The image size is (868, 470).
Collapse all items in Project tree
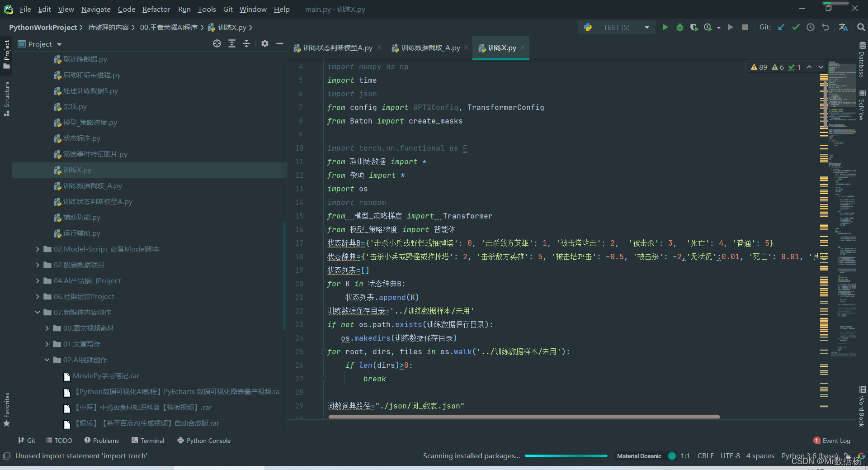(x=246, y=43)
